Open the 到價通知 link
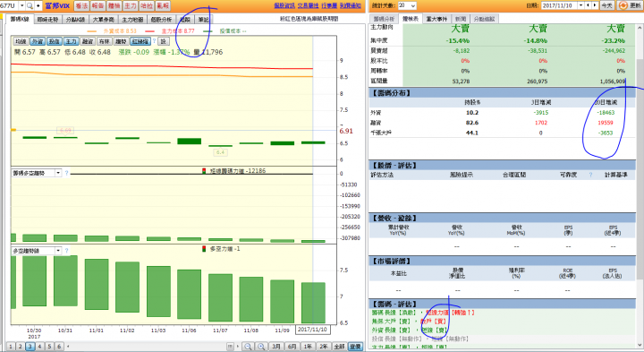 (x=351, y=5)
